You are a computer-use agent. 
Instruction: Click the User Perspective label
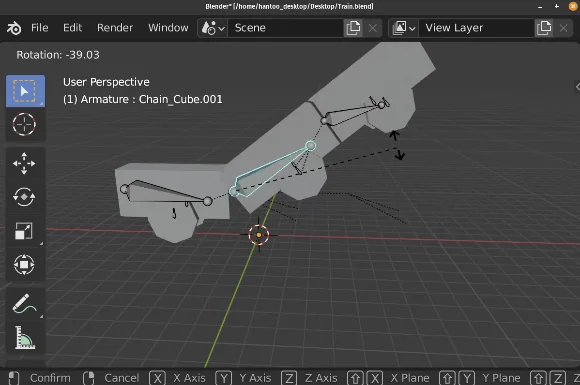tap(106, 82)
